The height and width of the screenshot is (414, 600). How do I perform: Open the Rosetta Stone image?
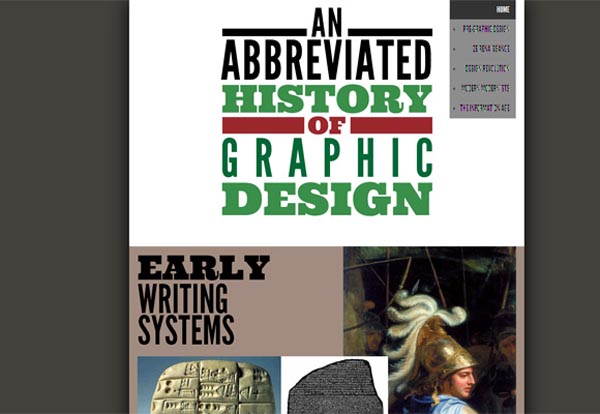[334, 385]
